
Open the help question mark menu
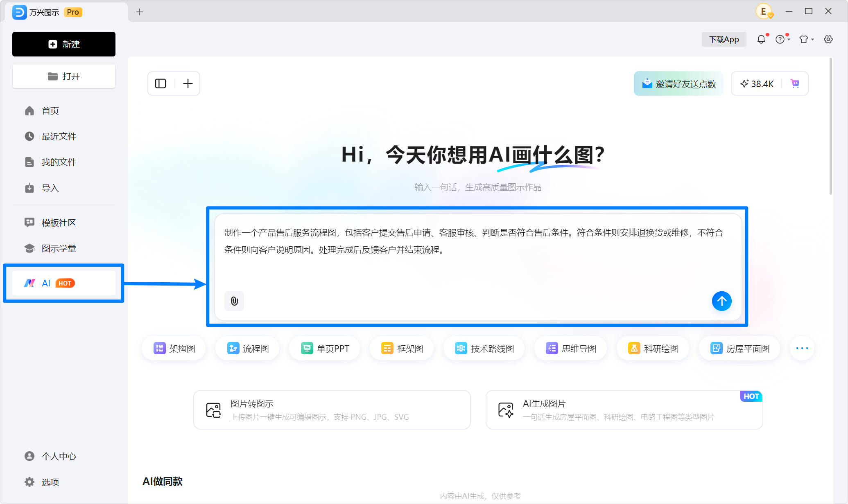click(782, 39)
